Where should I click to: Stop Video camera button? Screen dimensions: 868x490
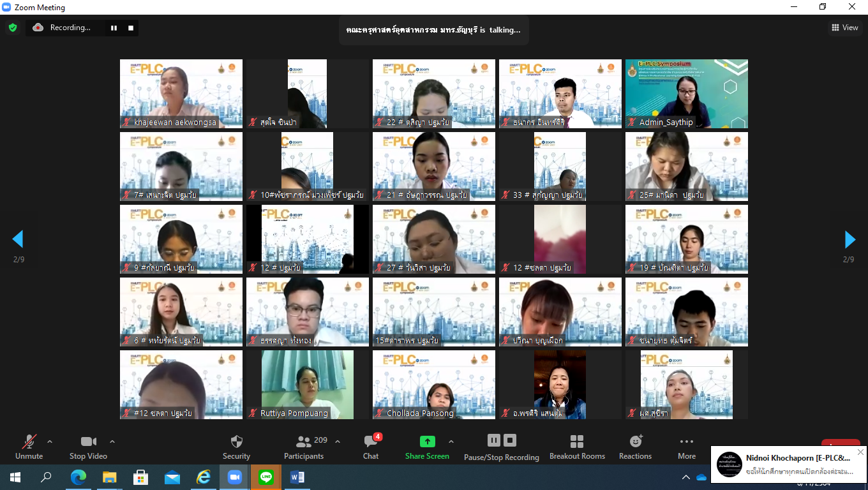pyautogui.click(x=88, y=447)
